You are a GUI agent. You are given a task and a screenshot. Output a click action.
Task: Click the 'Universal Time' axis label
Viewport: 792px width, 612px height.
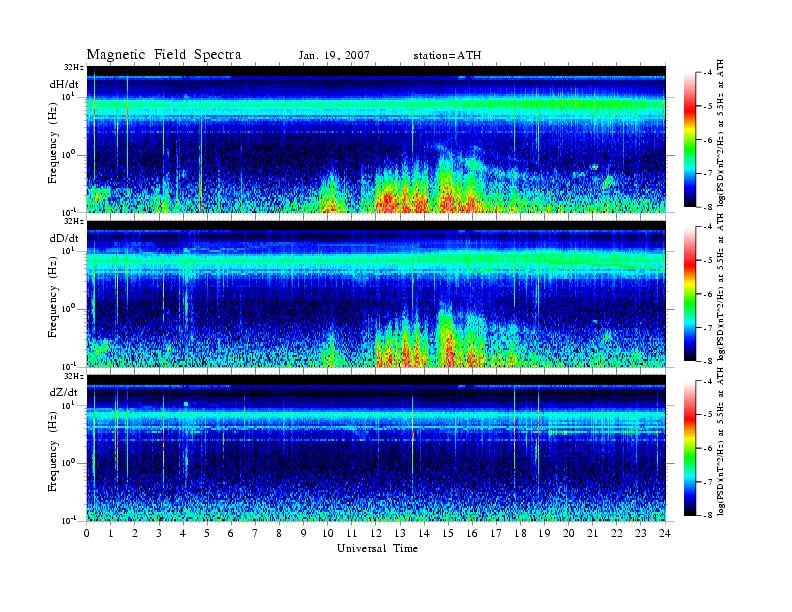[x=377, y=548]
